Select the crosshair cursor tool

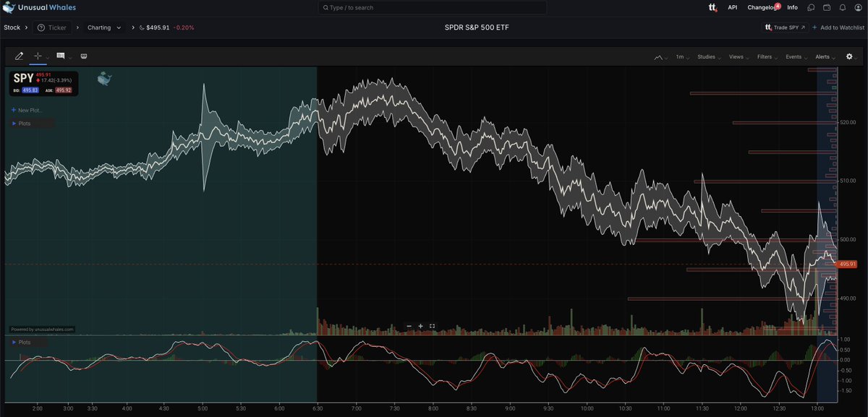click(38, 56)
